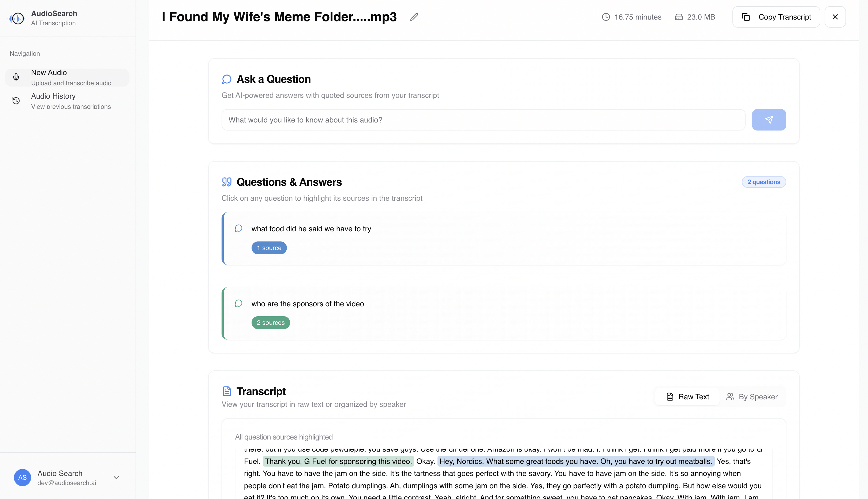Click the pencil icon to rename file
This screenshot has width=868, height=499.
pos(414,17)
